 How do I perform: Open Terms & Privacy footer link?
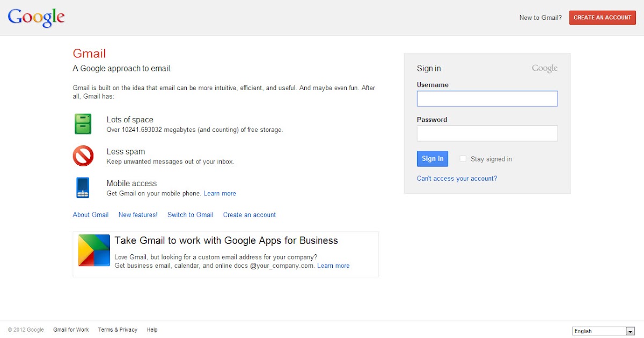118,330
